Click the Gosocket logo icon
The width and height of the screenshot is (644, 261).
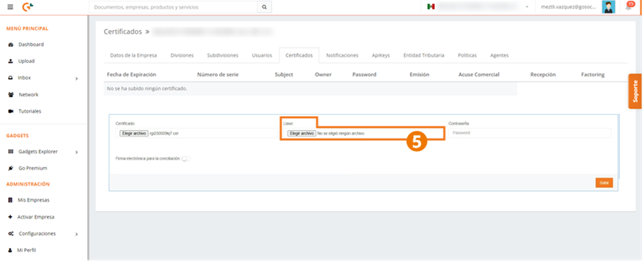[28, 7]
